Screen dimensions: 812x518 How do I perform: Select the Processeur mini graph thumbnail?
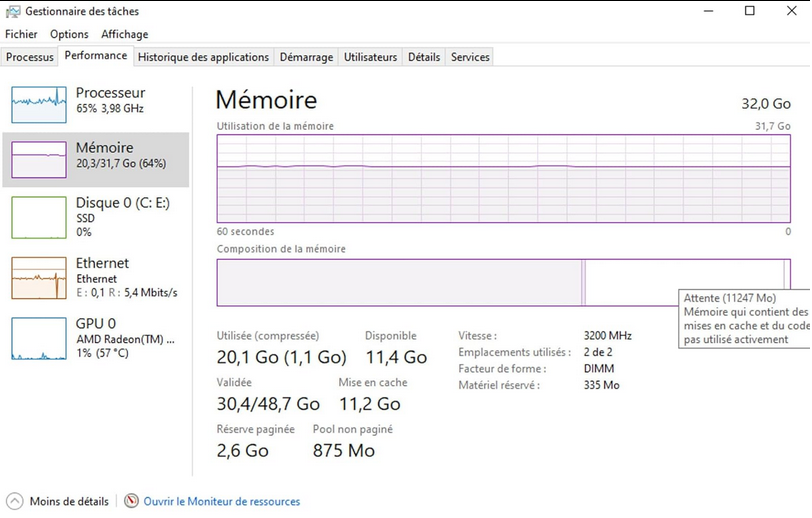(38, 101)
